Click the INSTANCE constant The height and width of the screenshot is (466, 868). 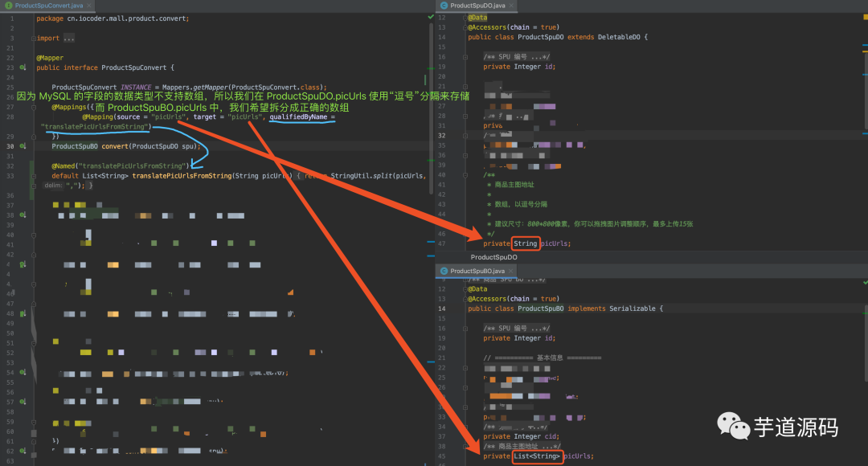[136, 88]
